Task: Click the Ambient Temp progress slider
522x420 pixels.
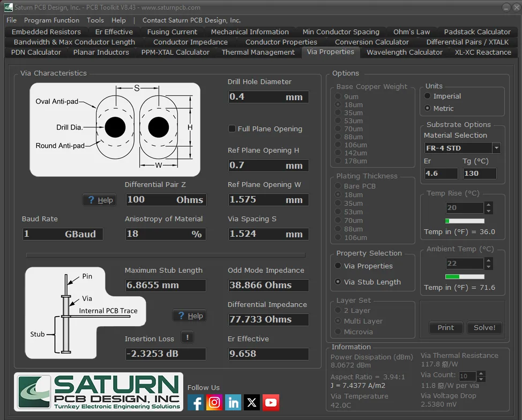Action: coord(465,276)
